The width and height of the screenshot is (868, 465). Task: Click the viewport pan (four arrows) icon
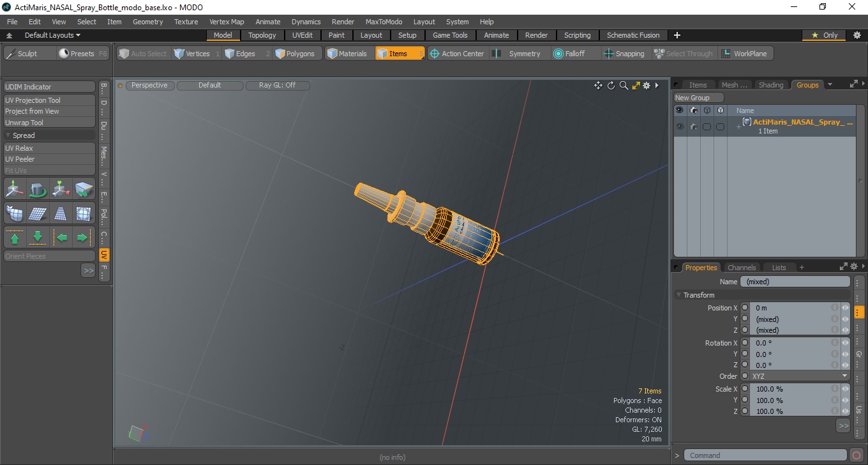pyautogui.click(x=598, y=86)
